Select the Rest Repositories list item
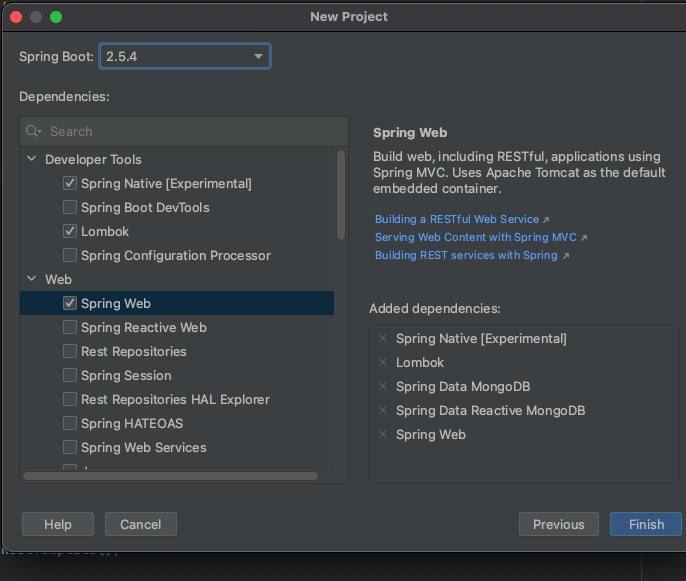The image size is (686, 581). click(x=133, y=351)
